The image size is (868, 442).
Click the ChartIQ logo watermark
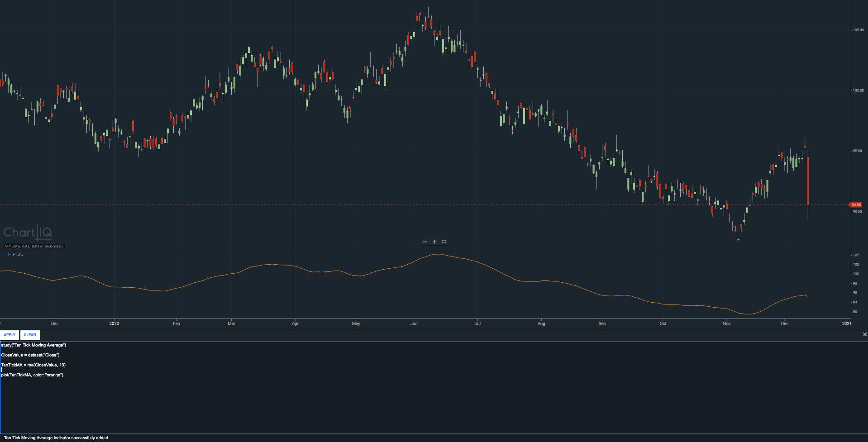28,233
